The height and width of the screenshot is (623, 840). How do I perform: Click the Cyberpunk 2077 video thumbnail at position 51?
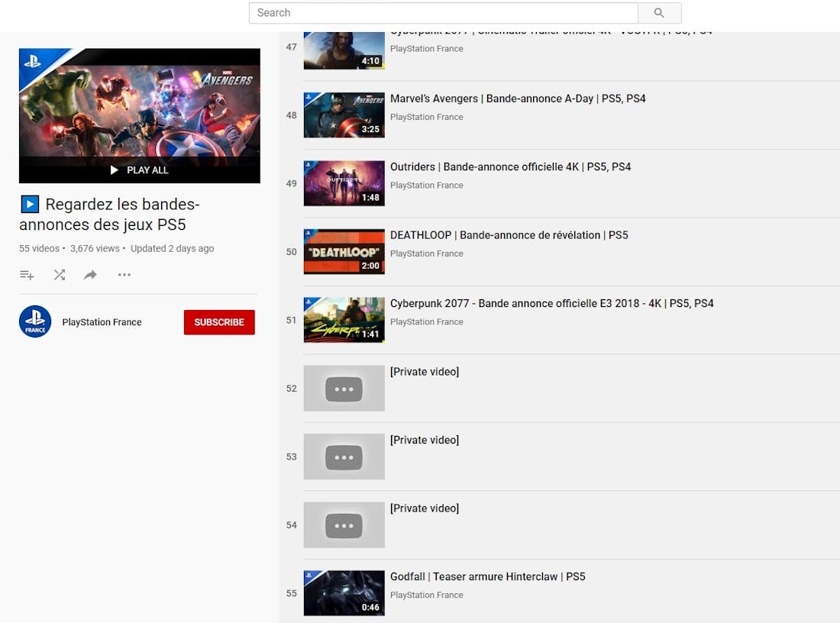(x=344, y=320)
